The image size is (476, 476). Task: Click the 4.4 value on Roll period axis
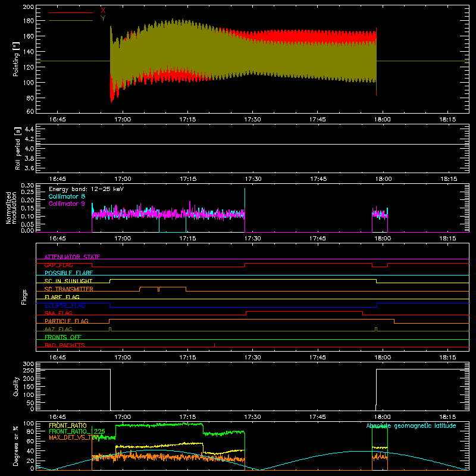click(x=29, y=130)
